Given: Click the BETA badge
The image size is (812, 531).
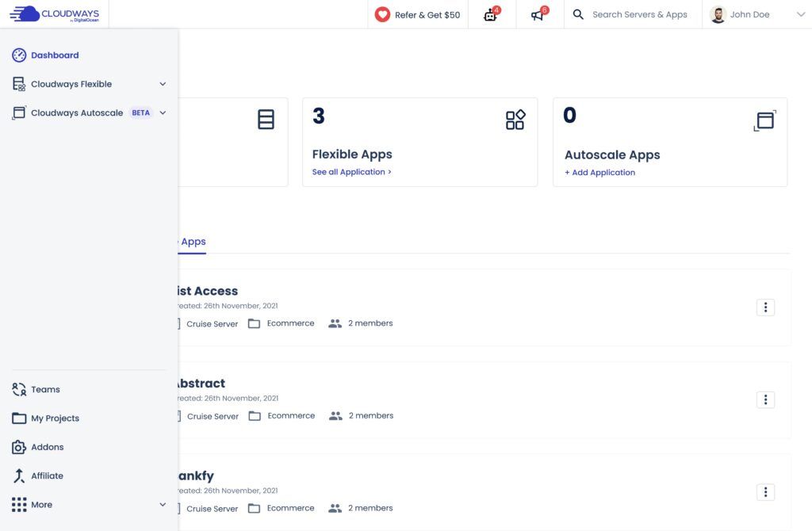Looking at the screenshot, I should [141, 113].
